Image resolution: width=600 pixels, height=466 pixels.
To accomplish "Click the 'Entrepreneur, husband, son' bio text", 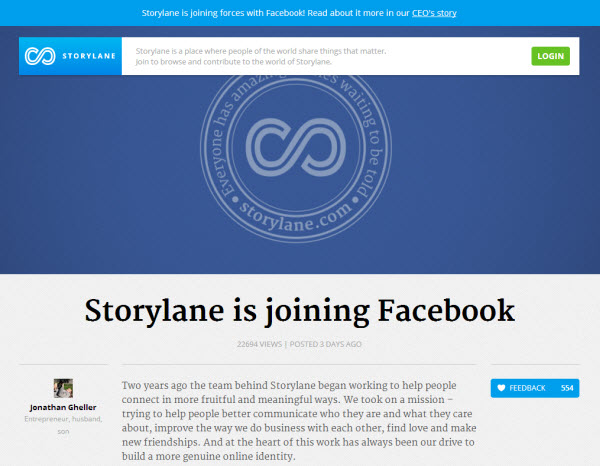I will [x=63, y=425].
